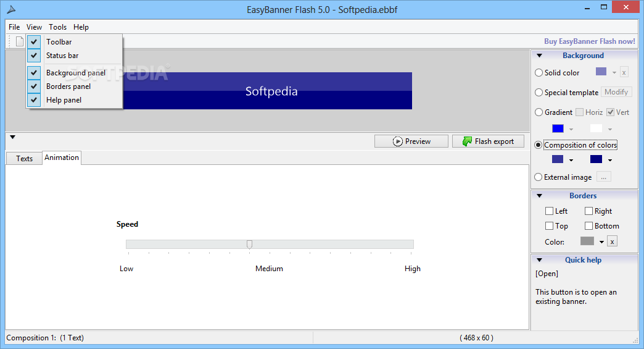Close the View menu
The image size is (644, 349).
coord(34,27)
